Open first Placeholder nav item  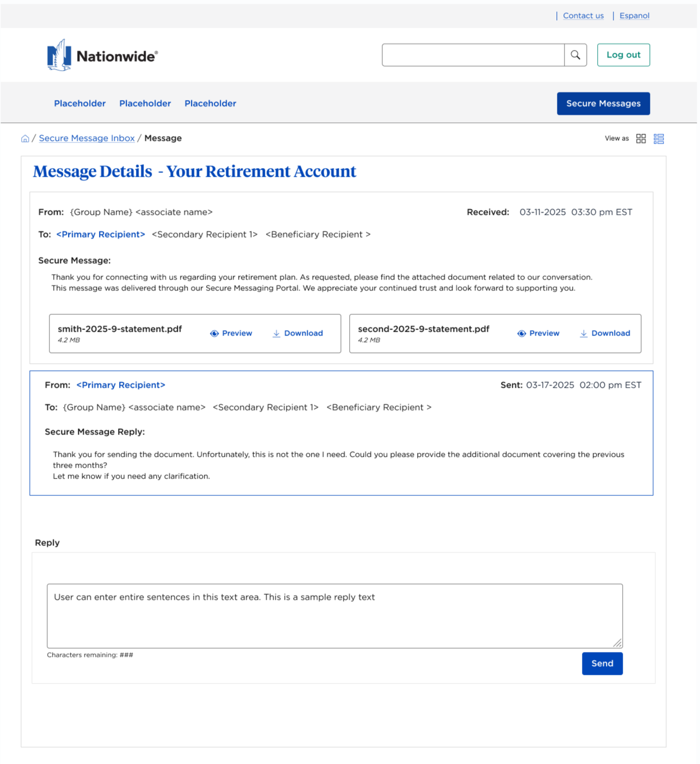(x=80, y=103)
